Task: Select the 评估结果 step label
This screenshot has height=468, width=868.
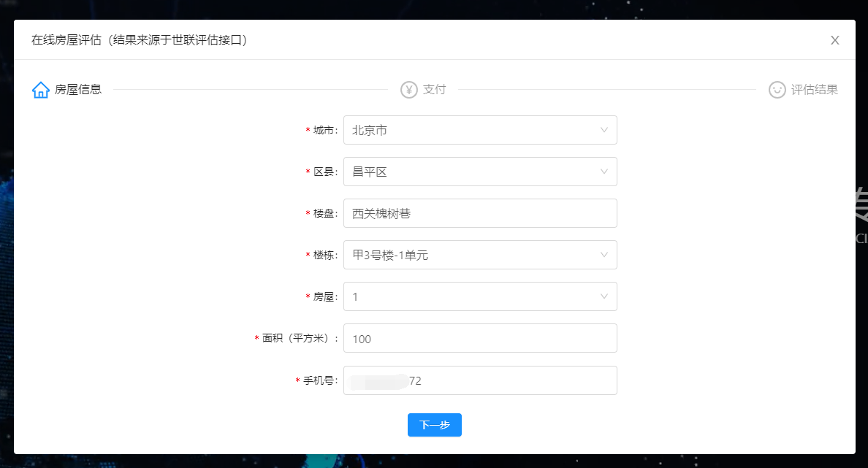Action: coord(815,90)
